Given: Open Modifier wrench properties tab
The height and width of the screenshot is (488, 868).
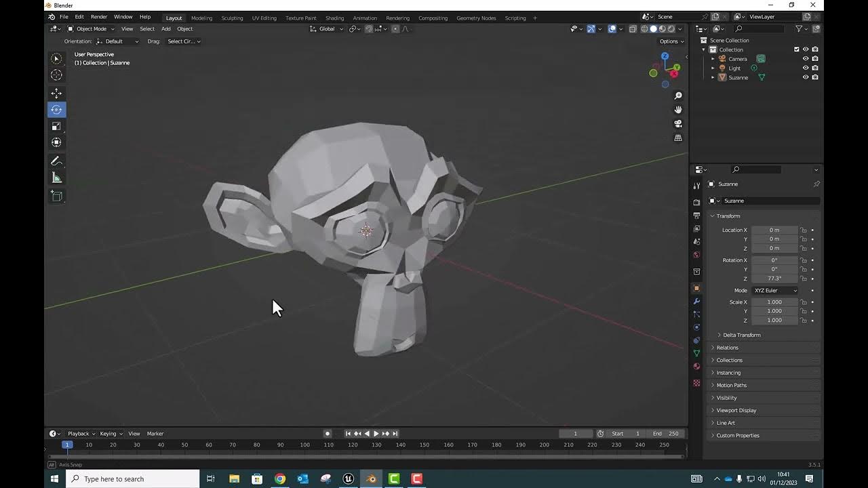Looking at the screenshot, I should coord(696,301).
